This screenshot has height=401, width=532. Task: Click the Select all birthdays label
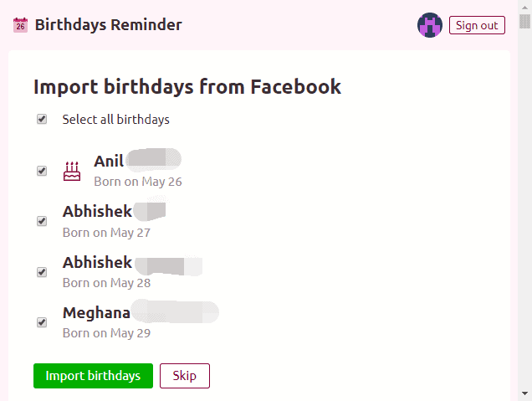[x=115, y=120]
